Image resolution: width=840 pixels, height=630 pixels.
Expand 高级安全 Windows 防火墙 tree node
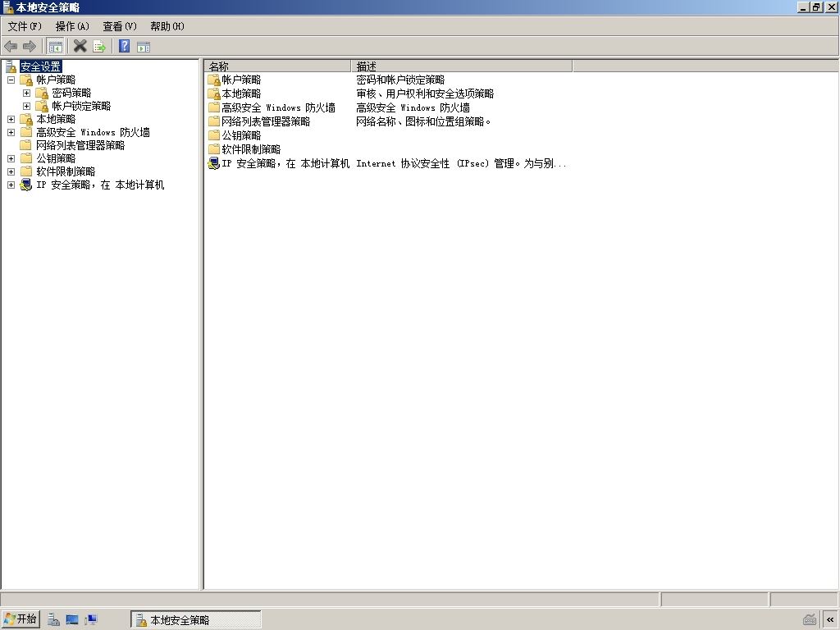[x=11, y=132]
